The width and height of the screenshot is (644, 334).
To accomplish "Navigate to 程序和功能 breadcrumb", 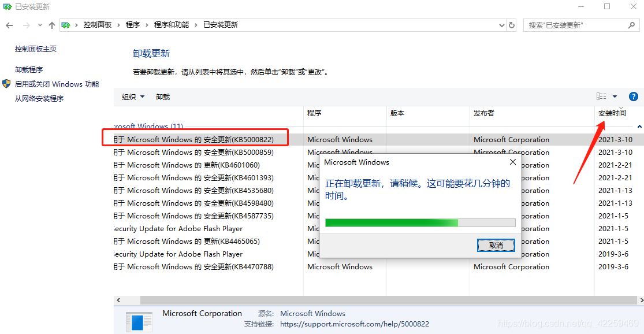I will point(172,25).
